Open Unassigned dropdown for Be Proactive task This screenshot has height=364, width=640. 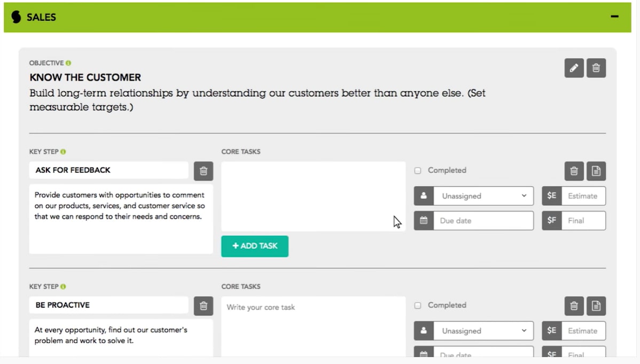point(483,331)
